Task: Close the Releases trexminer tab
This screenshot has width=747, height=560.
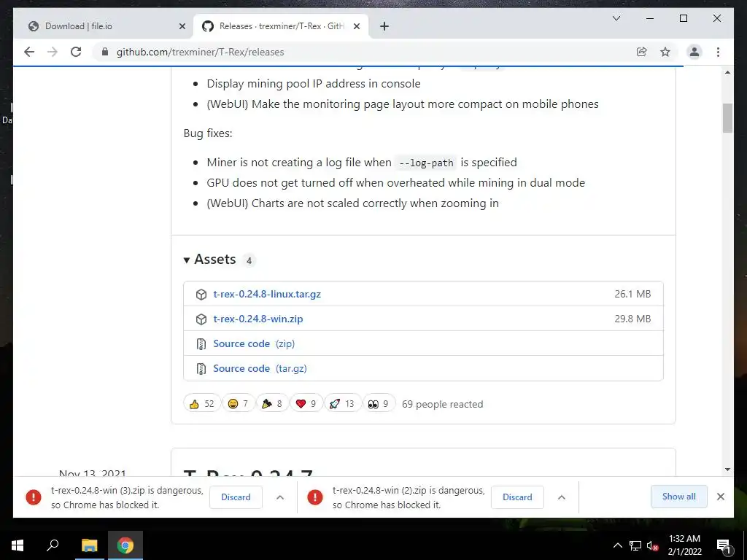Action: point(356,26)
